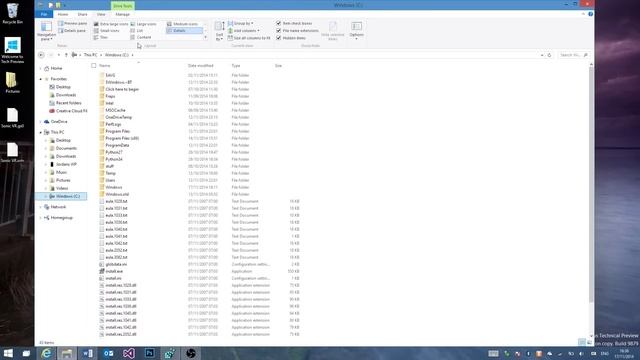The height and width of the screenshot is (360, 640).
Task: Open Visual Studio from the taskbar
Action: [129, 353]
